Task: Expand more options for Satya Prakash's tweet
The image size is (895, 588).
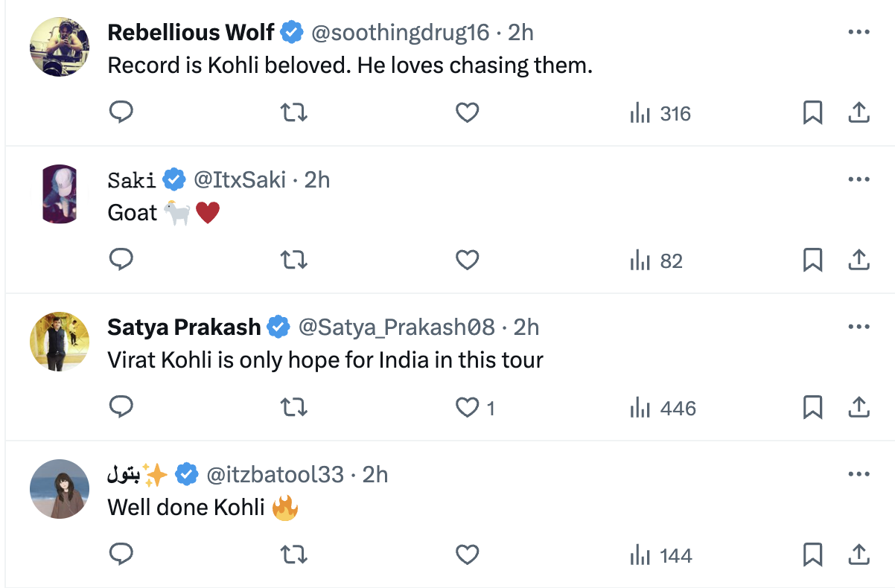Action: tap(859, 327)
